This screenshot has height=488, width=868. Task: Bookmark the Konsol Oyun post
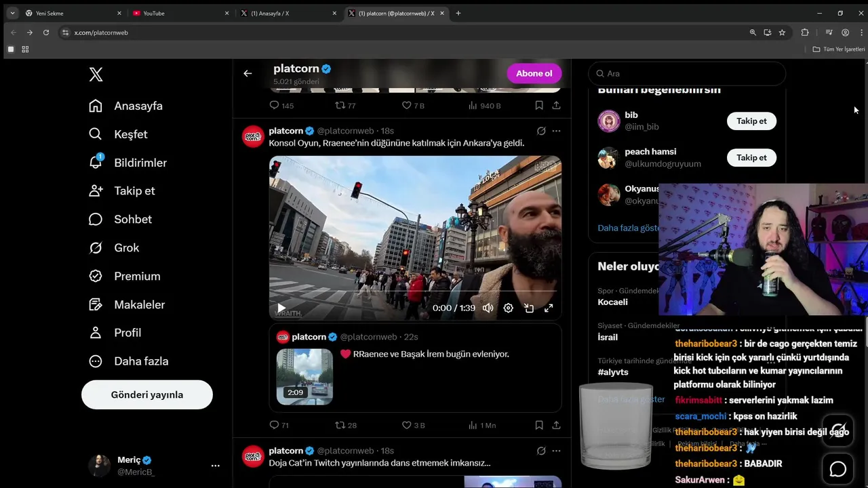[x=539, y=425]
